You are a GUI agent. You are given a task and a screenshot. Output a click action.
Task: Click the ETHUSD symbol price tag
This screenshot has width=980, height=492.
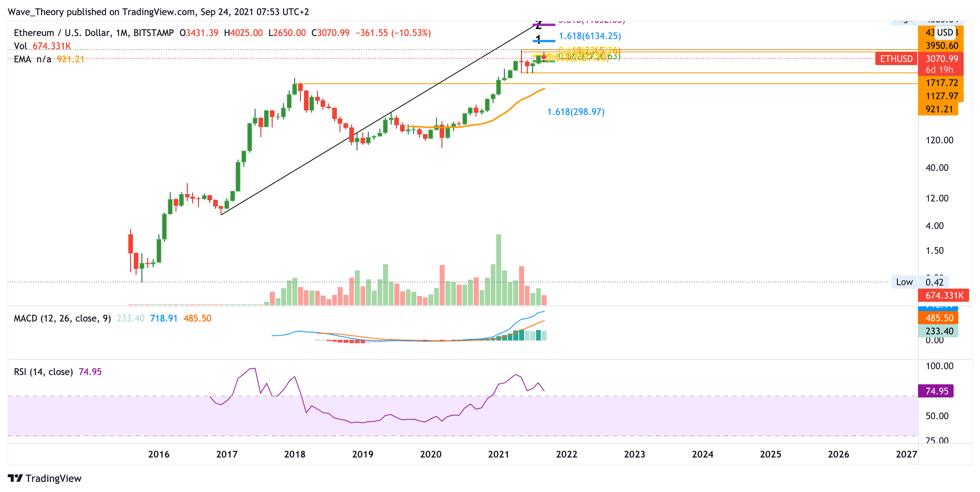click(x=896, y=59)
